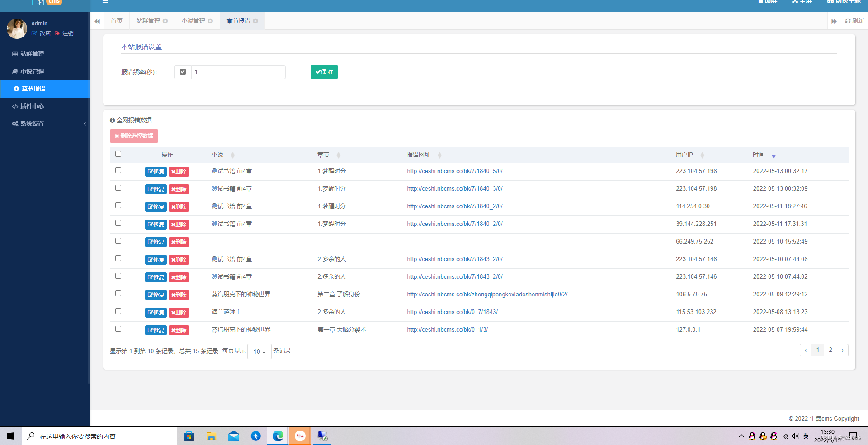Click the admin avatar picture
Screen dimensions: 868x445
(17, 28)
